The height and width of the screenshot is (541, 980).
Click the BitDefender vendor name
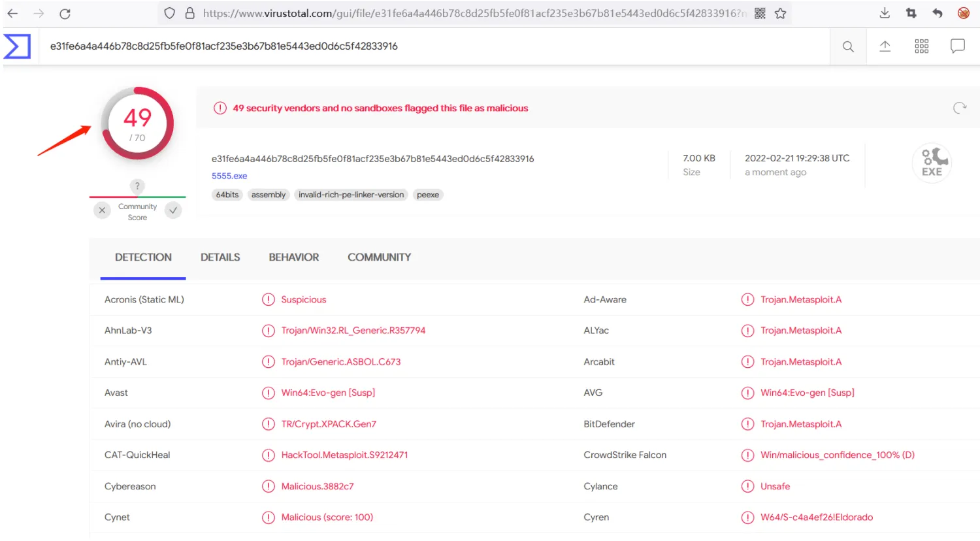coord(610,425)
